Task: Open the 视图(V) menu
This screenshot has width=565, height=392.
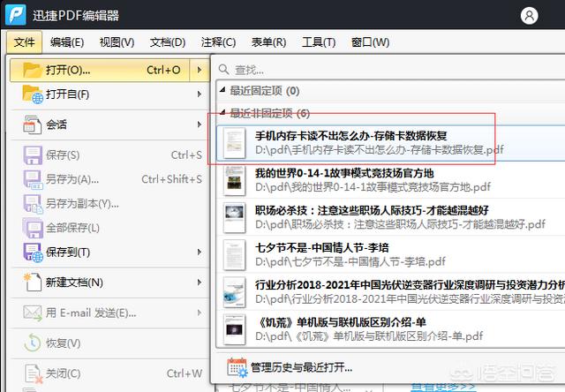Action: click(x=117, y=42)
